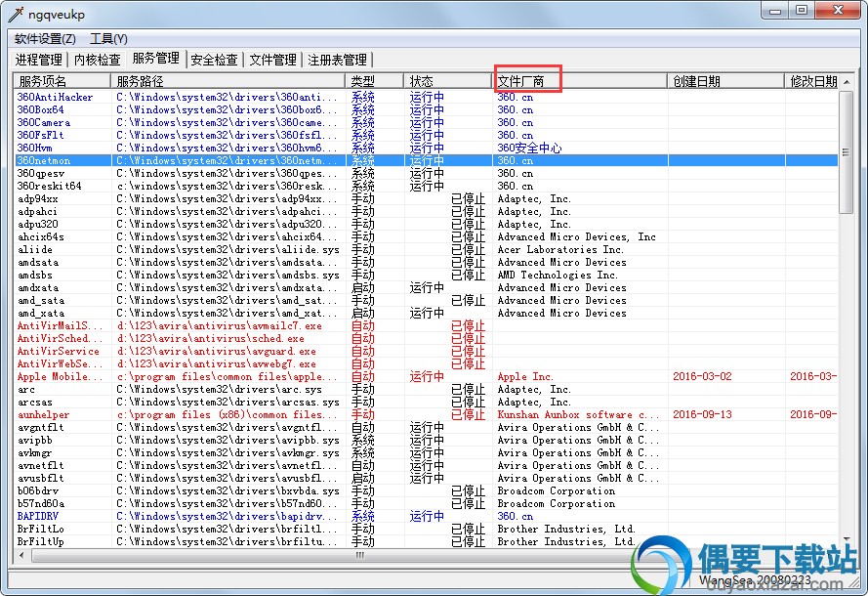Select the 服务管理 tab
Image resolution: width=868 pixels, height=596 pixels.
coord(155,59)
